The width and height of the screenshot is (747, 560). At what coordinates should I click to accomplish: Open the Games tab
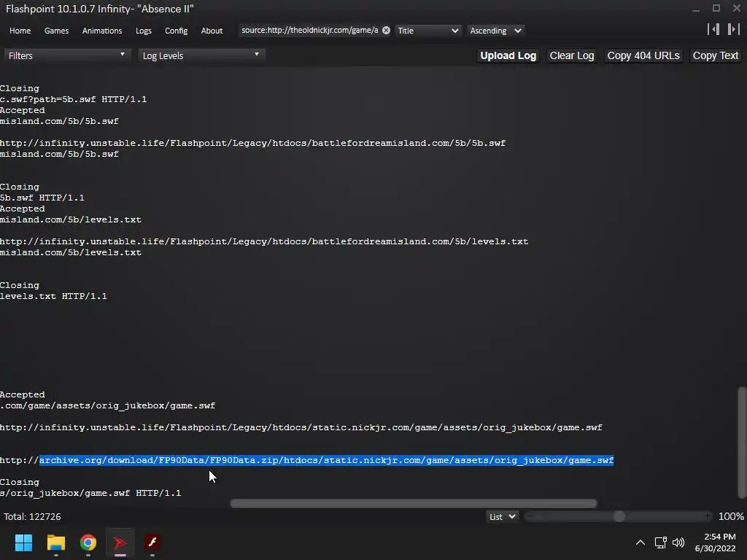[56, 31]
